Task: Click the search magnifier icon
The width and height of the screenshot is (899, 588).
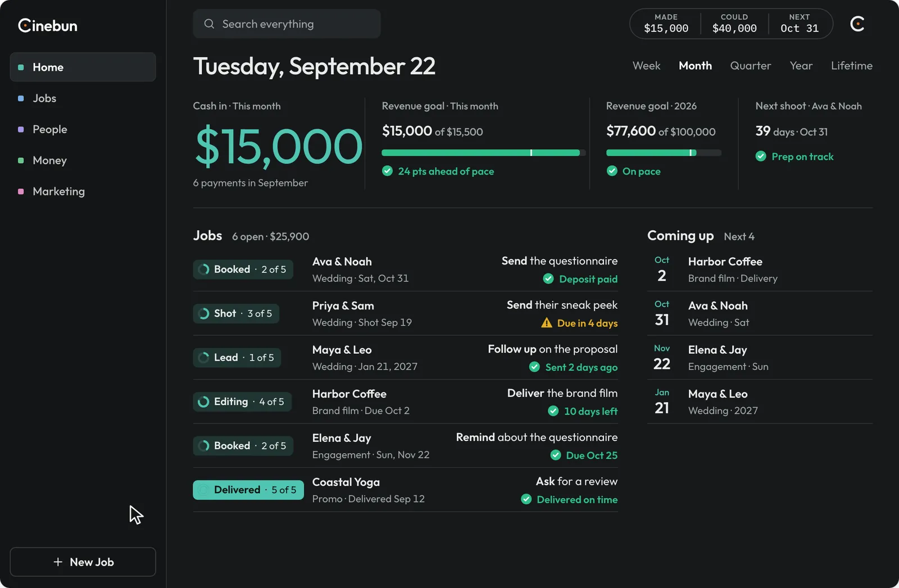Action: [x=209, y=24]
